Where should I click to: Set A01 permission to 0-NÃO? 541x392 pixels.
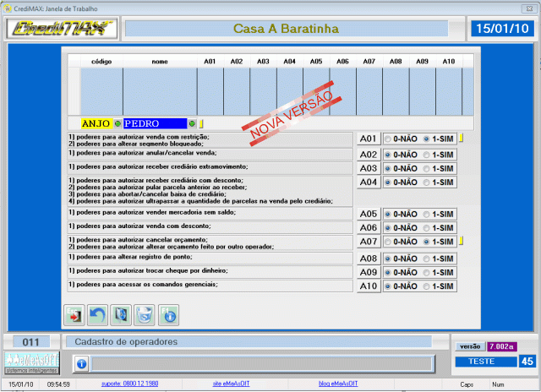[388, 139]
